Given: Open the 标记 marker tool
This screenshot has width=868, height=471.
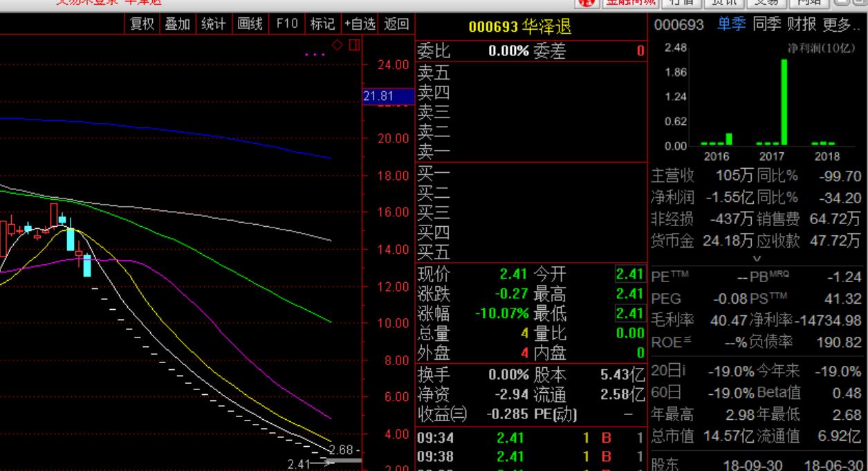Looking at the screenshot, I should click(323, 24).
